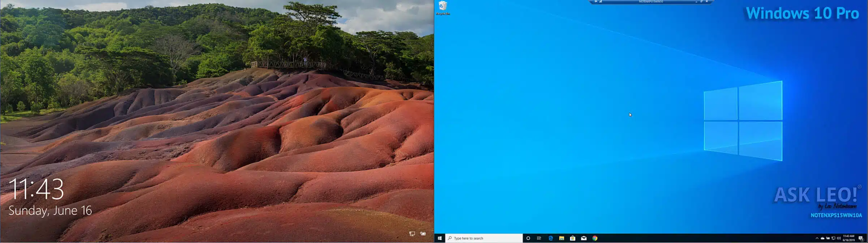Open Microsoft Store from the taskbar
This screenshot has height=243, width=868.
573,238
